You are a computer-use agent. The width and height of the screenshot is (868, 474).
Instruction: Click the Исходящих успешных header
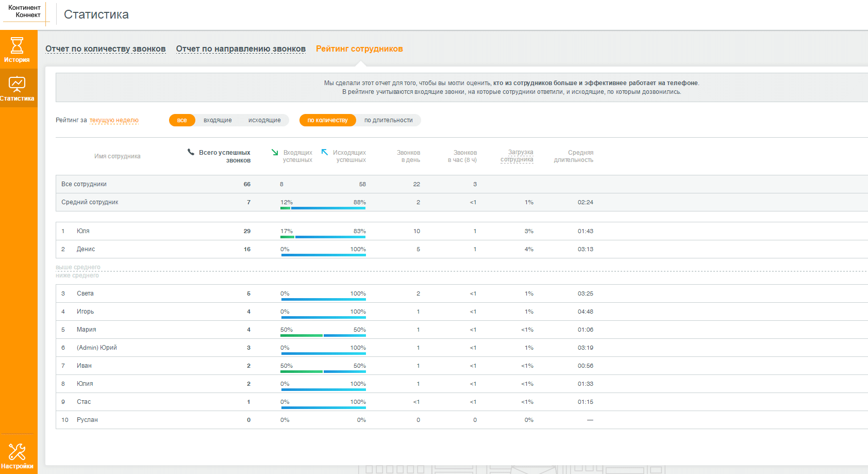[349, 156]
